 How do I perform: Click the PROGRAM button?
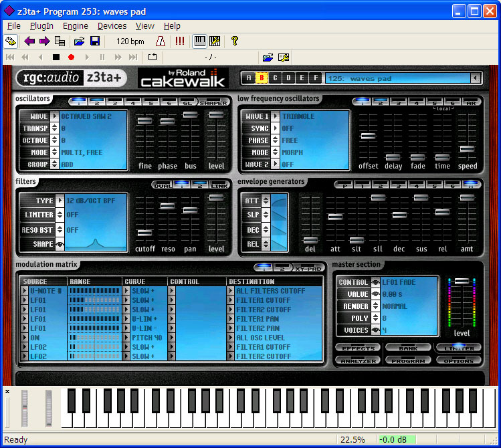(408, 360)
